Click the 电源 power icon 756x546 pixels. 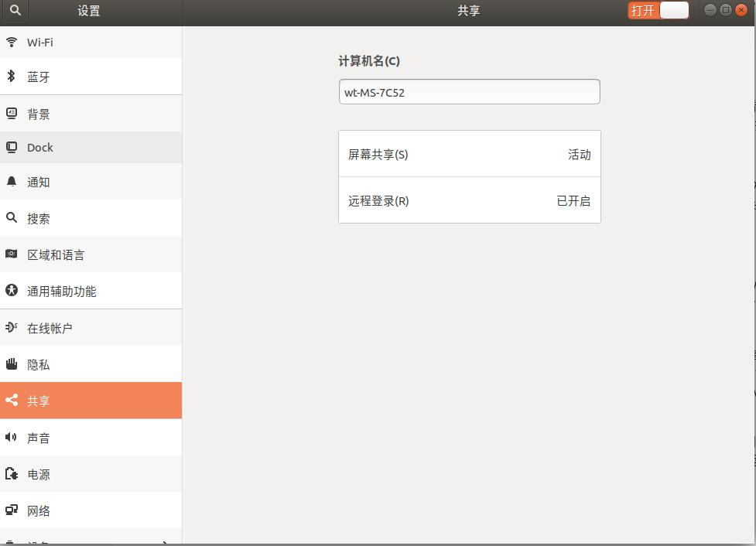12,474
